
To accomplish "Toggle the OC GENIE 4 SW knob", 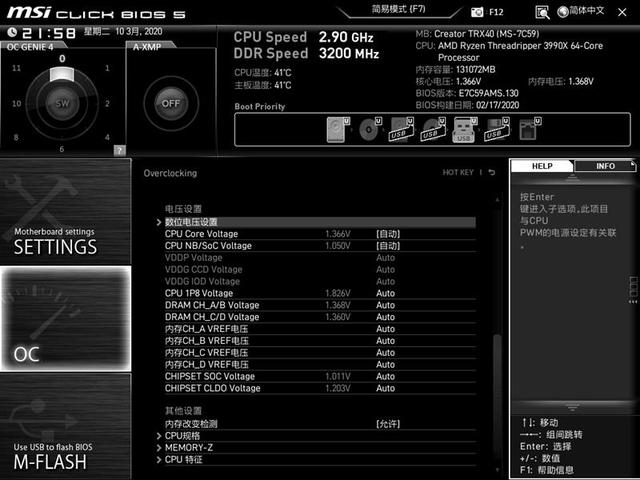I will pos(62,104).
